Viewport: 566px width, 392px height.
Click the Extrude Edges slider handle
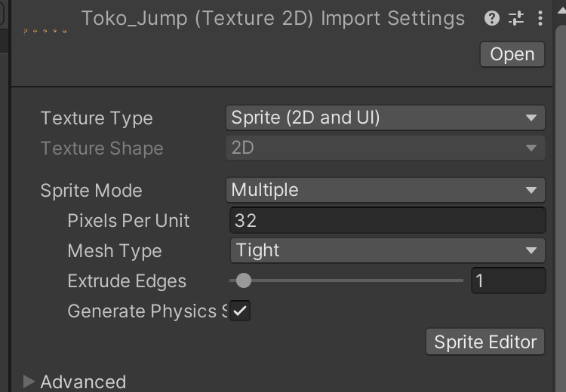243,281
